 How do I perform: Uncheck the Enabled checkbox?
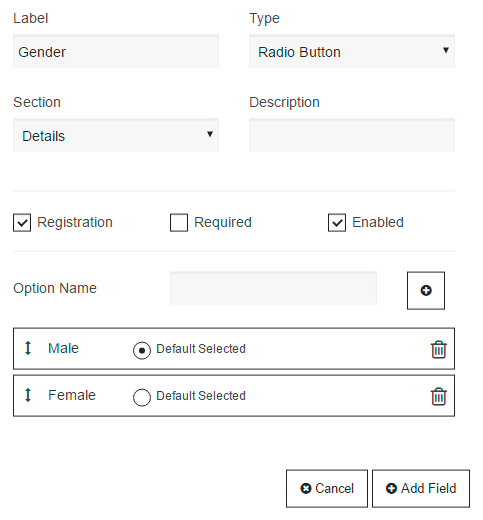point(337,222)
